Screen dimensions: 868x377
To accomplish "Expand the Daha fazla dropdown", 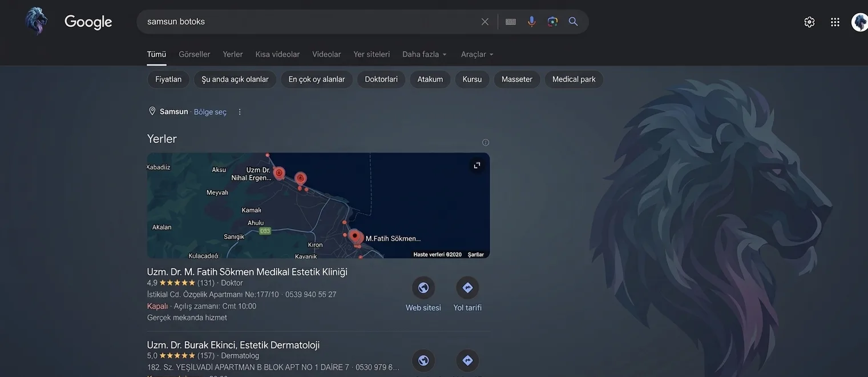I will point(425,54).
